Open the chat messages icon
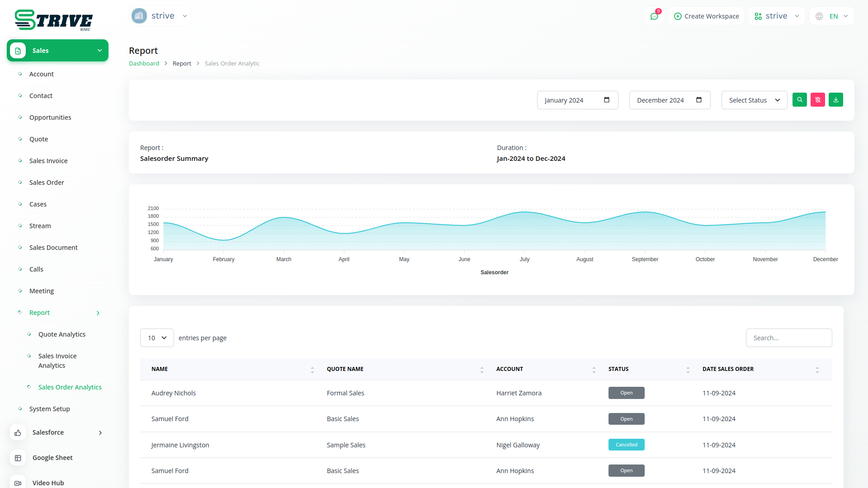The image size is (868, 488). click(x=654, y=16)
